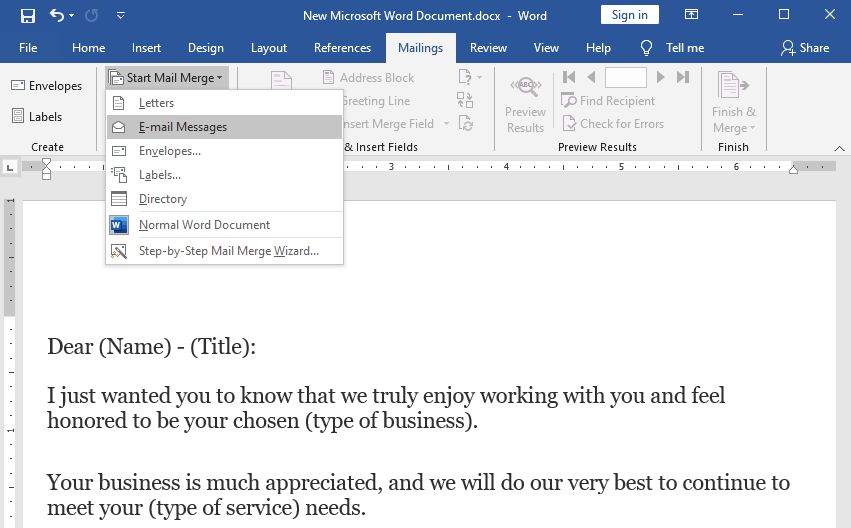This screenshot has height=528, width=851.
Task: Click the Save icon in the title bar
Action: pyautogui.click(x=28, y=16)
